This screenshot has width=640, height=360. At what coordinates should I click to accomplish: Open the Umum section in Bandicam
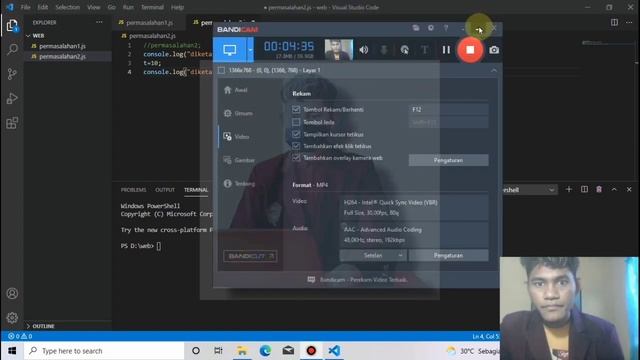[x=238, y=113]
